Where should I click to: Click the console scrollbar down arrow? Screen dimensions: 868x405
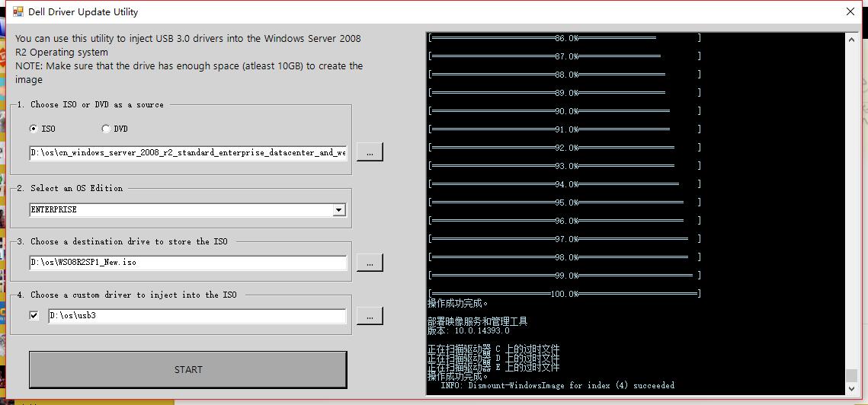click(852, 389)
